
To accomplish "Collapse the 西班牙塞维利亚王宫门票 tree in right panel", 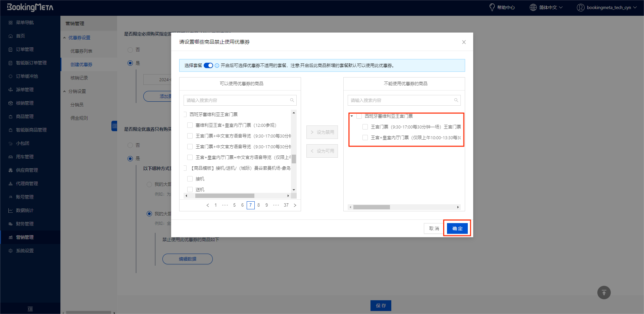I will tap(352, 116).
